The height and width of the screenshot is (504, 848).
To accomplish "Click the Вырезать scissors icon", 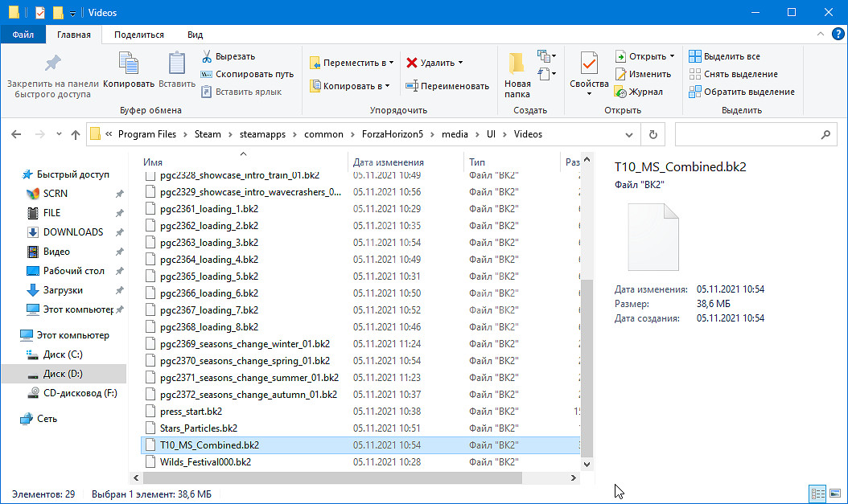I will (207, 56).
